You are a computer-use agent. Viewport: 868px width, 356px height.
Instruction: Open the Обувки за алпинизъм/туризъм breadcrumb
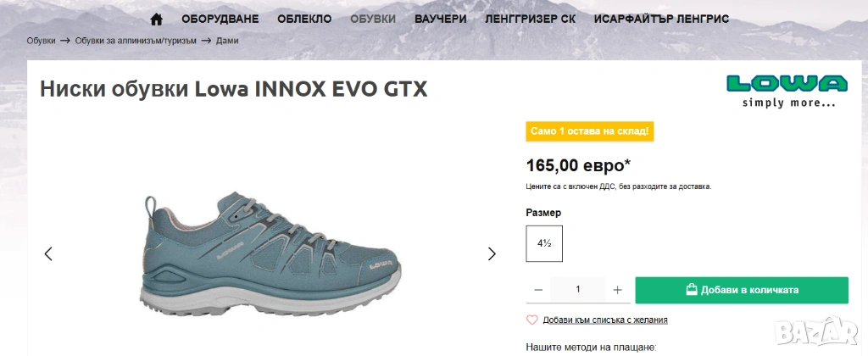[x=136, y=41]
